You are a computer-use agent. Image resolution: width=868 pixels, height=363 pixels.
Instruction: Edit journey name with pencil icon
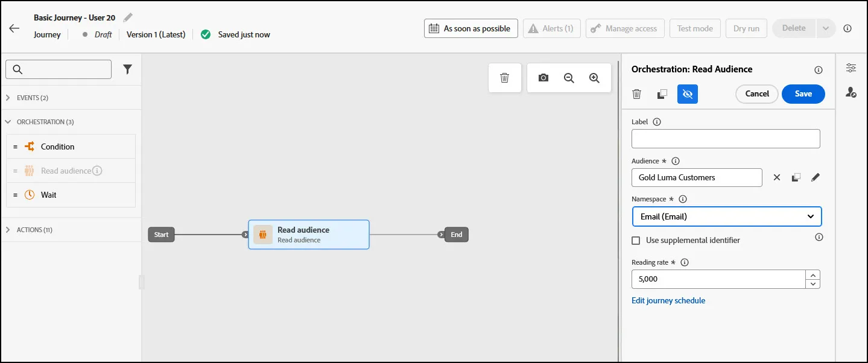click(128, 17)
